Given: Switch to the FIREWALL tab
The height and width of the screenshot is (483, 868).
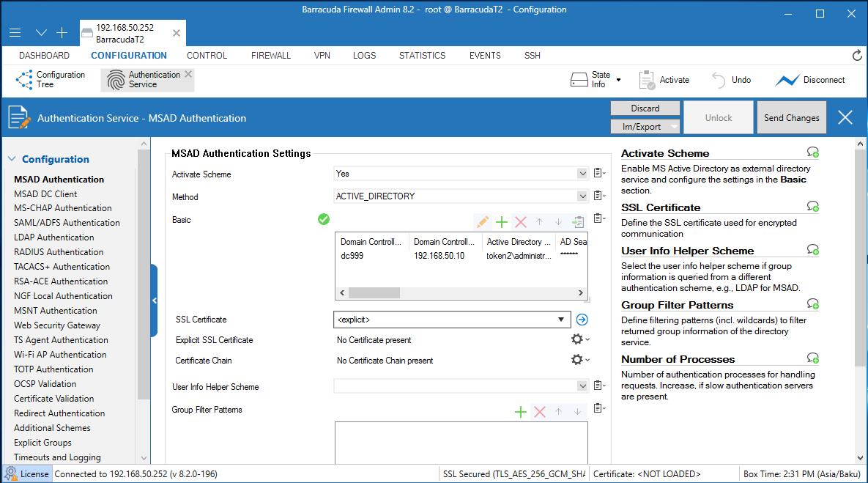Looking at the screenshot, I should point(271,56).
